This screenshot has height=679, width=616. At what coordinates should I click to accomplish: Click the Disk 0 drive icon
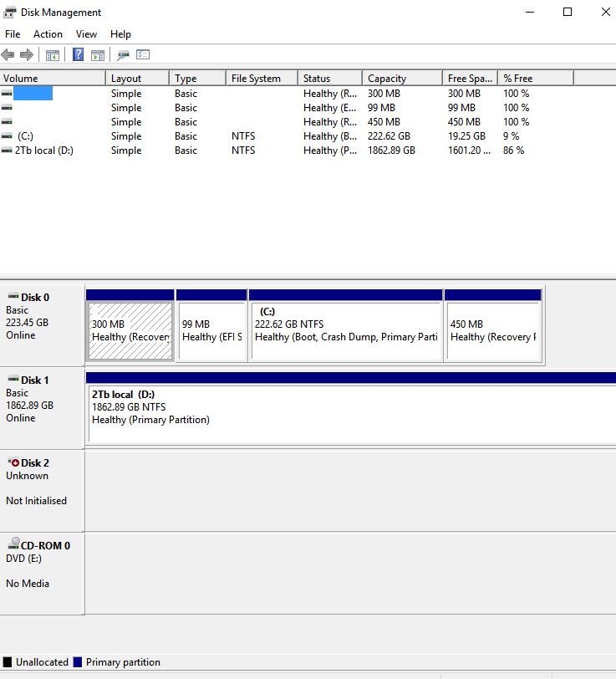click(13, 296)
